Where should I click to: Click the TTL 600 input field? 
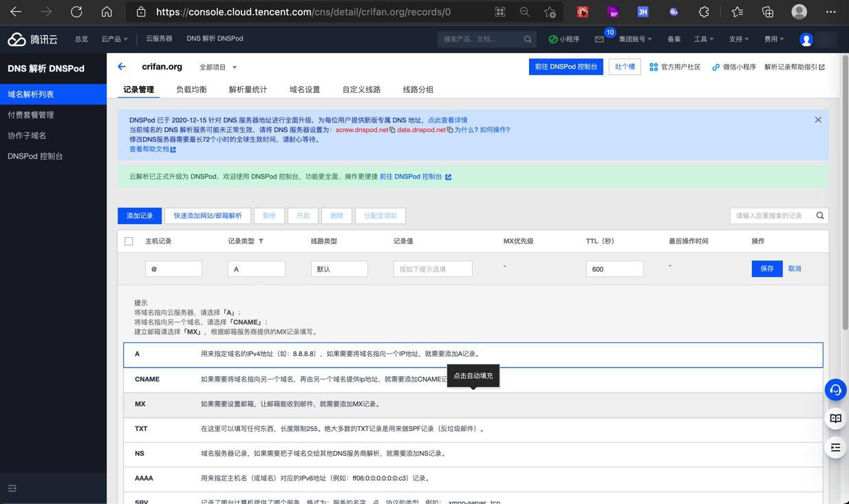615,269
